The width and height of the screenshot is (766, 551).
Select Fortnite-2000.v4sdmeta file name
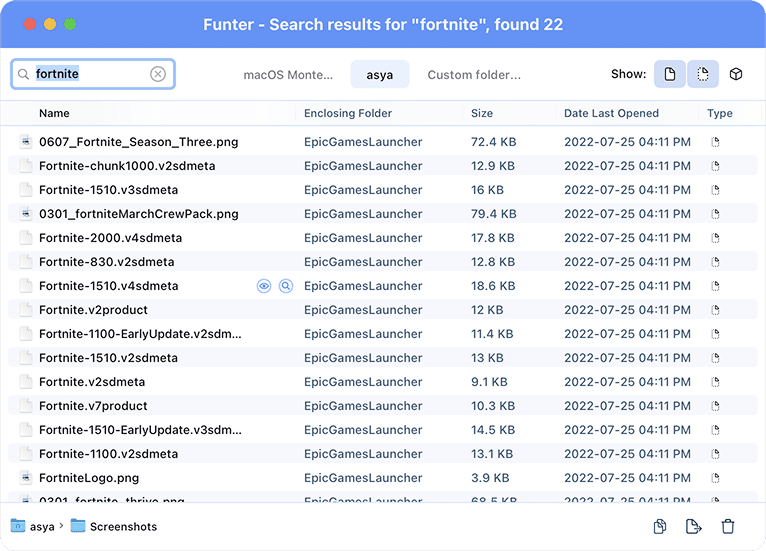click(110, 238)
